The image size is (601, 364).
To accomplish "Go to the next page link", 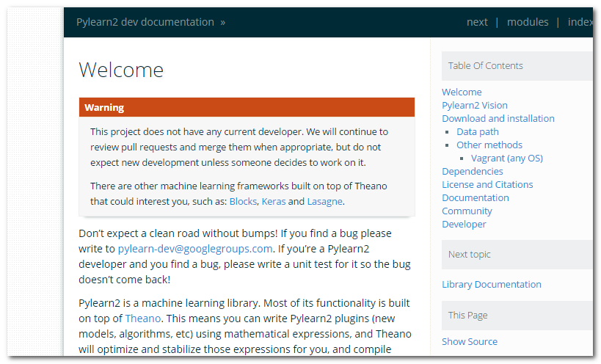I will point(477,22).
